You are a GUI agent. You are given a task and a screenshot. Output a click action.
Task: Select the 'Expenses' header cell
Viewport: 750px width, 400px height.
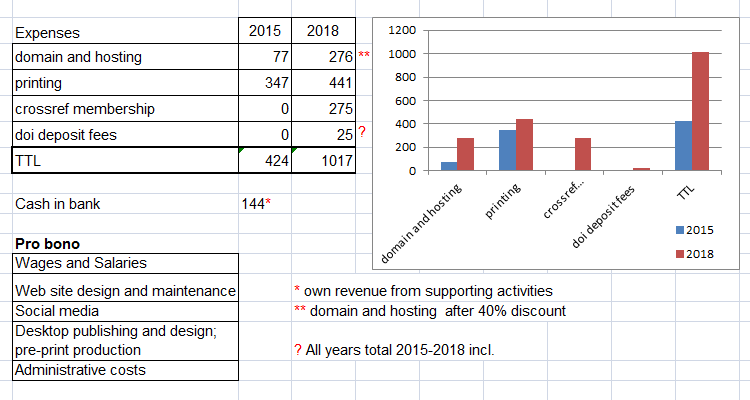point(125,31)
